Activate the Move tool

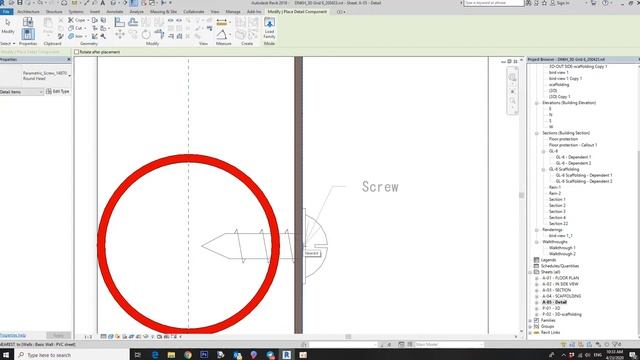click(120, 35)
